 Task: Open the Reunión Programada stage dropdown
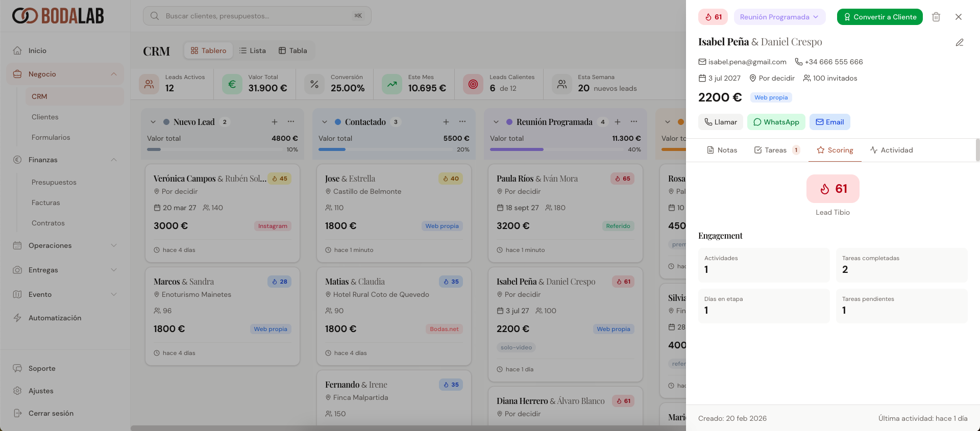[779, 17]
